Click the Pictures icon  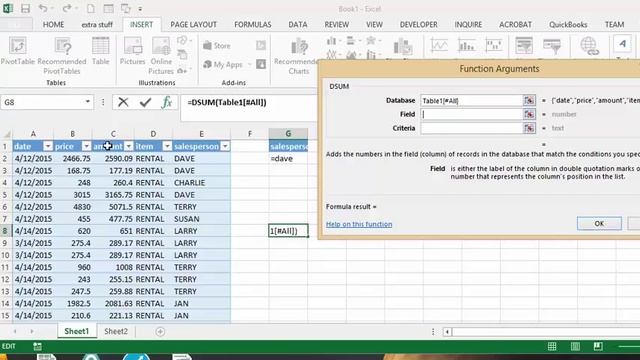point(132,51)
